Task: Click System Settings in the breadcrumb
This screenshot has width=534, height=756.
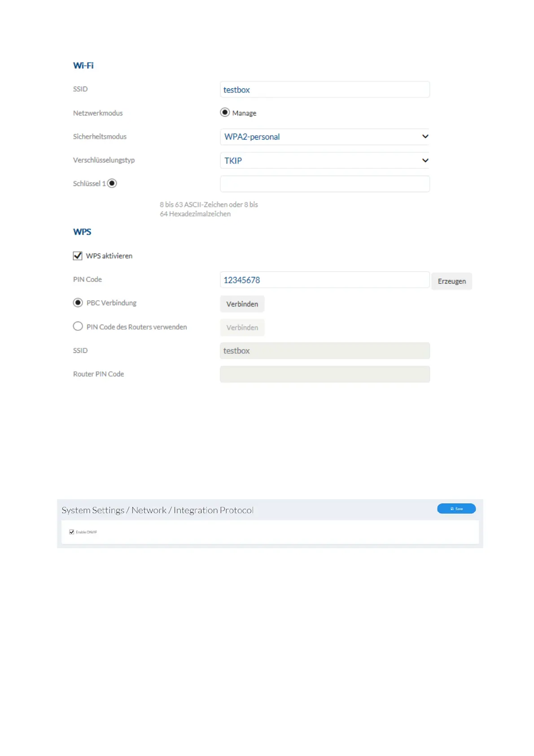Action: pyautogui.click(x=93, y=510)
